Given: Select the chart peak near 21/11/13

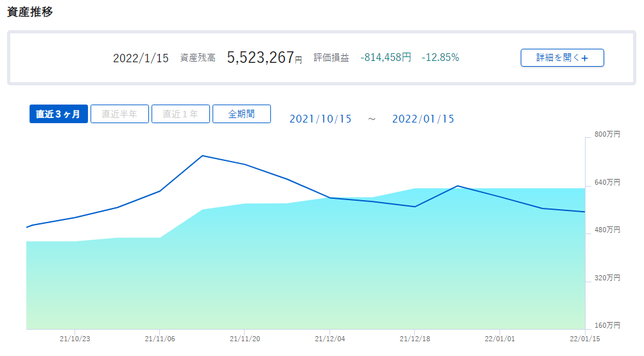Looking at the screenshot, I should click(202, 156).
